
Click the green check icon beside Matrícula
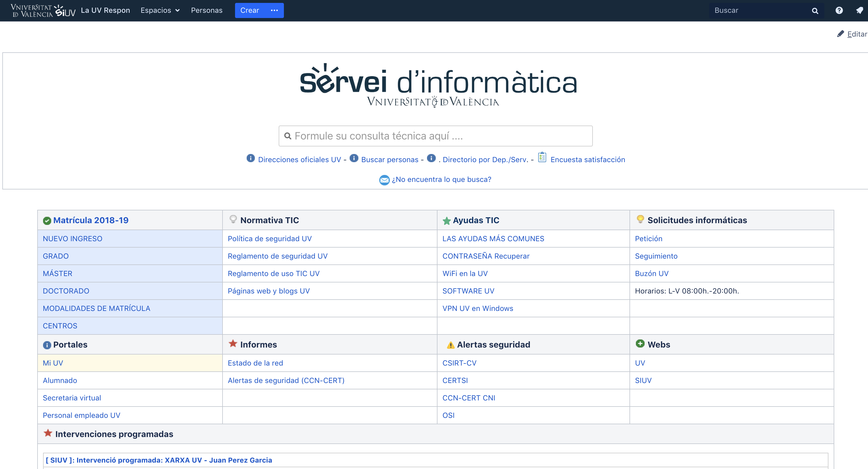tap(47, 221)
